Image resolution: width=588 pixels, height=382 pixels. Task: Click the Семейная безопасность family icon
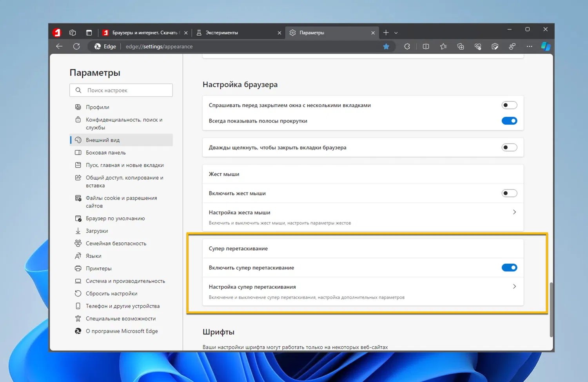coord(78,244)
